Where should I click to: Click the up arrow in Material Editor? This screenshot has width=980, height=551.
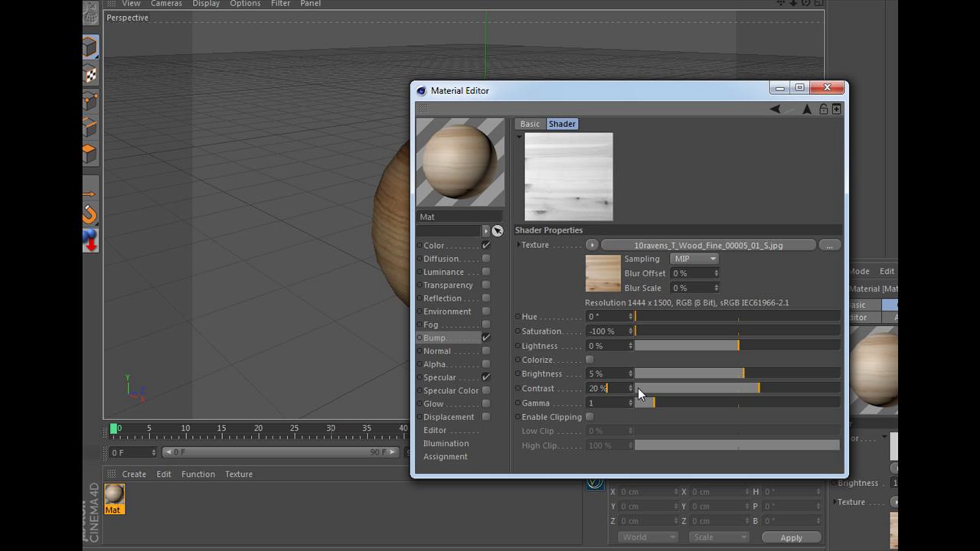(x=807, y=109)
